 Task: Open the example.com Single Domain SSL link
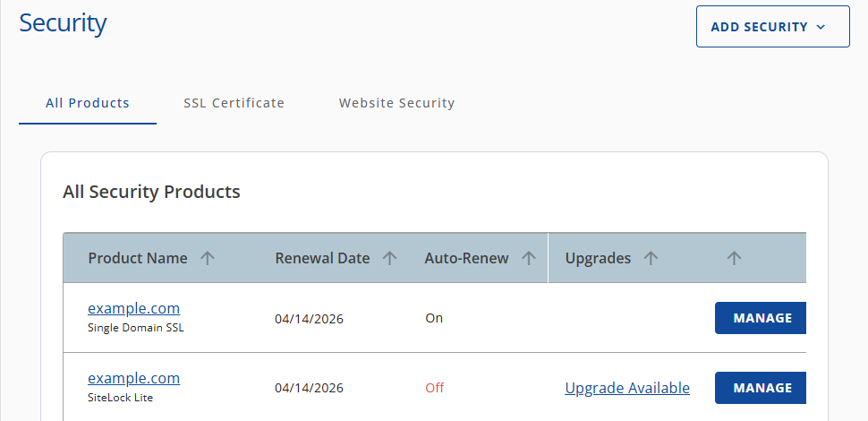pyautogui.click(x=133, y=308)
